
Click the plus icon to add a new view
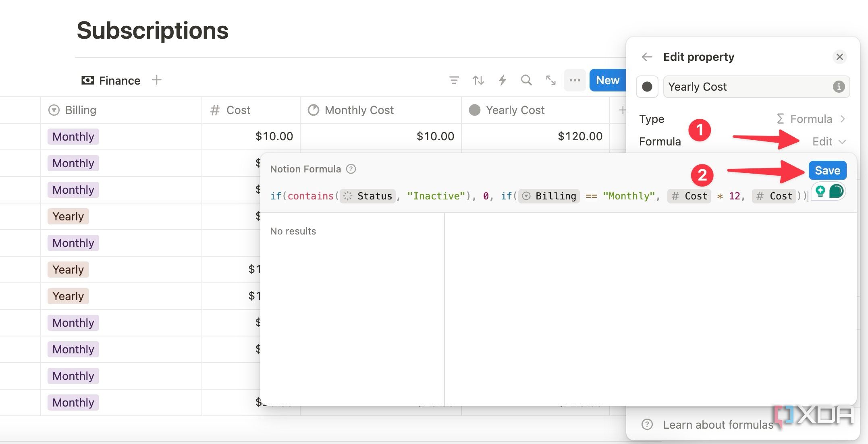[157, 80]
